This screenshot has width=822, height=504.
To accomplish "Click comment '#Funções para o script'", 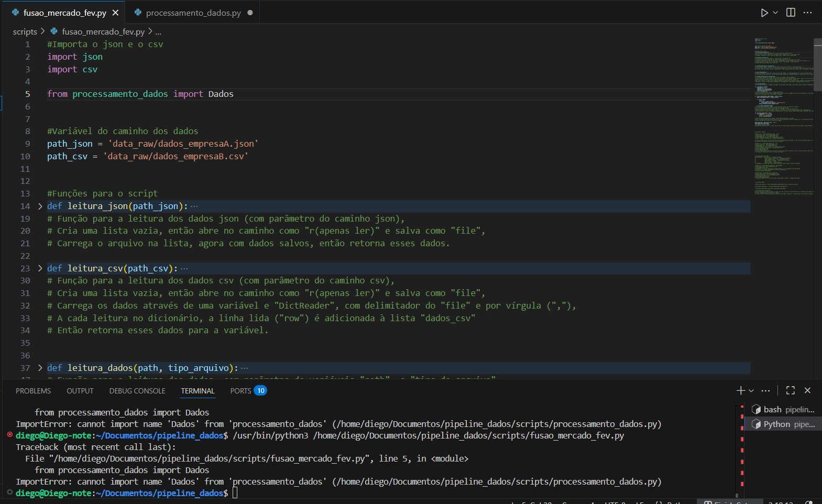I will coord(102,194).
